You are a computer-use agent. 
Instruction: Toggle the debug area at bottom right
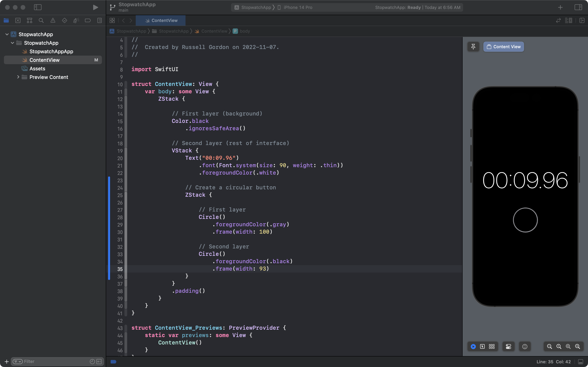[x=580, y=362]
